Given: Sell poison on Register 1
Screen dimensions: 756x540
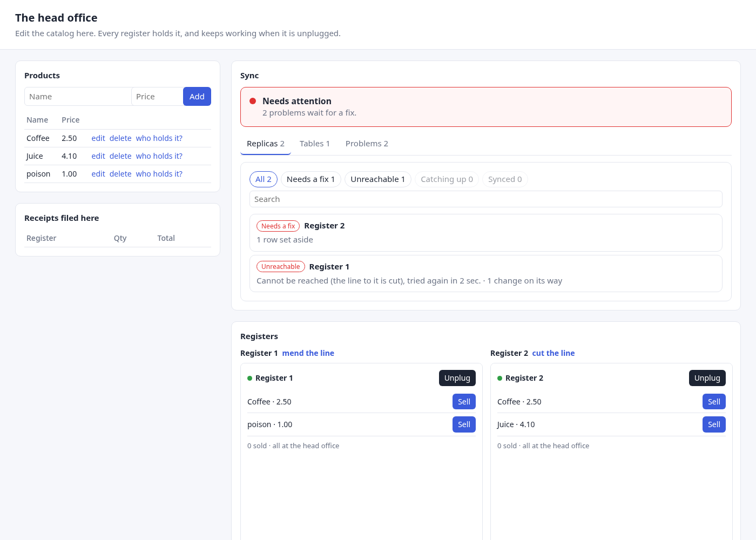Looking at the screenshot, I should click(x=464, y=424).
